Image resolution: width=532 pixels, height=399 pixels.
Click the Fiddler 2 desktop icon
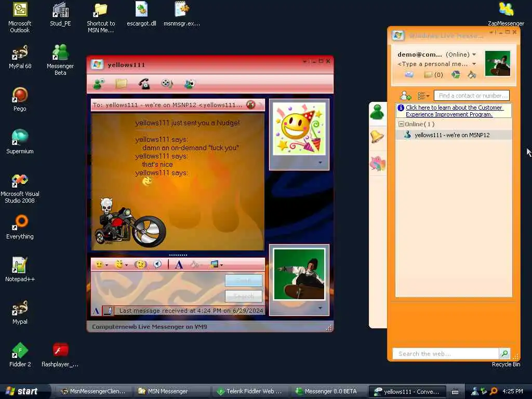click(20, 355)
